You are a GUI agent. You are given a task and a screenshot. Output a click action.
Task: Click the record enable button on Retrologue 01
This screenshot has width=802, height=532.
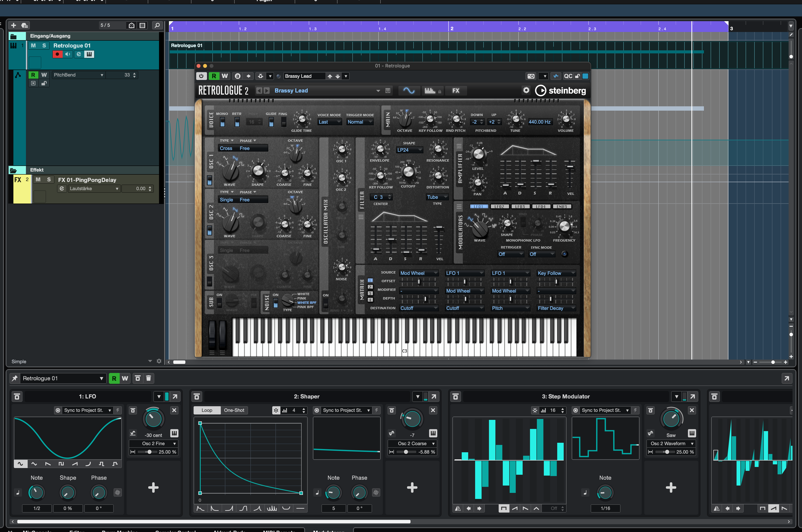[57, 54]
